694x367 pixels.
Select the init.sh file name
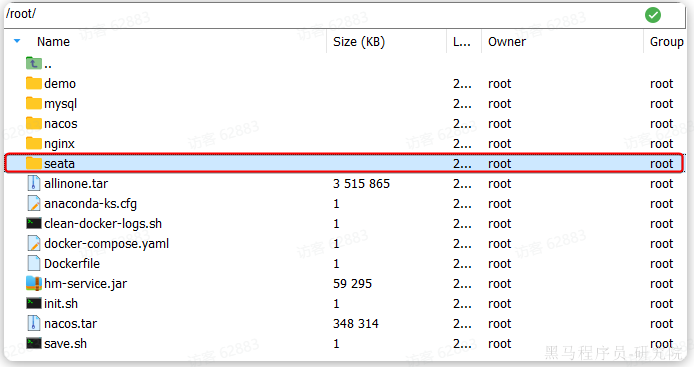(61, 304)
